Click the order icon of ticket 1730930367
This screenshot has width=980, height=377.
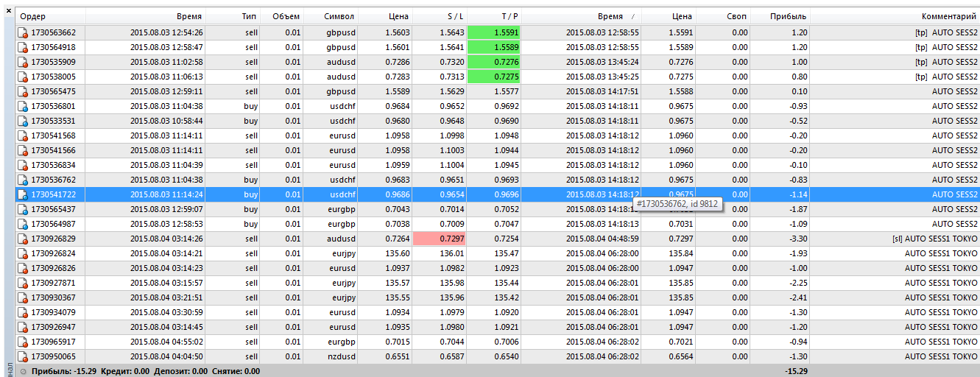click(23, 297)
